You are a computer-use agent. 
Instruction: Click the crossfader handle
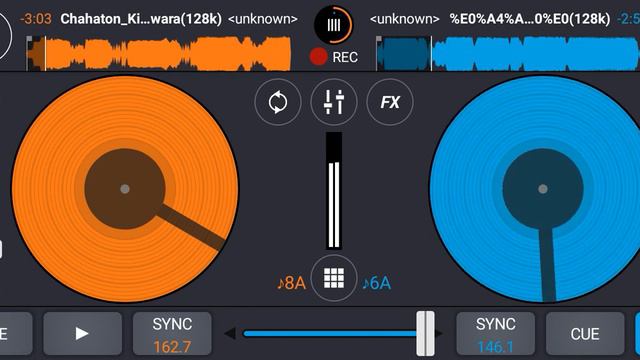click(425, 333)
